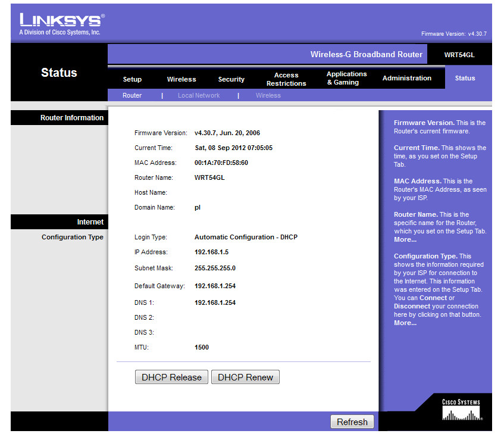Select domain name value pl

pos(198,207)
